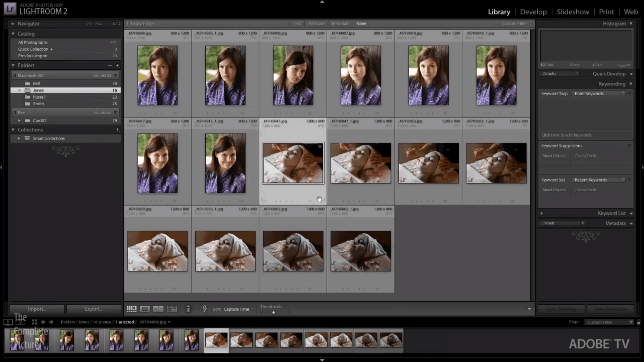Expand the Card07 folder triangle
644x362 pixels.
coord(19,120)
